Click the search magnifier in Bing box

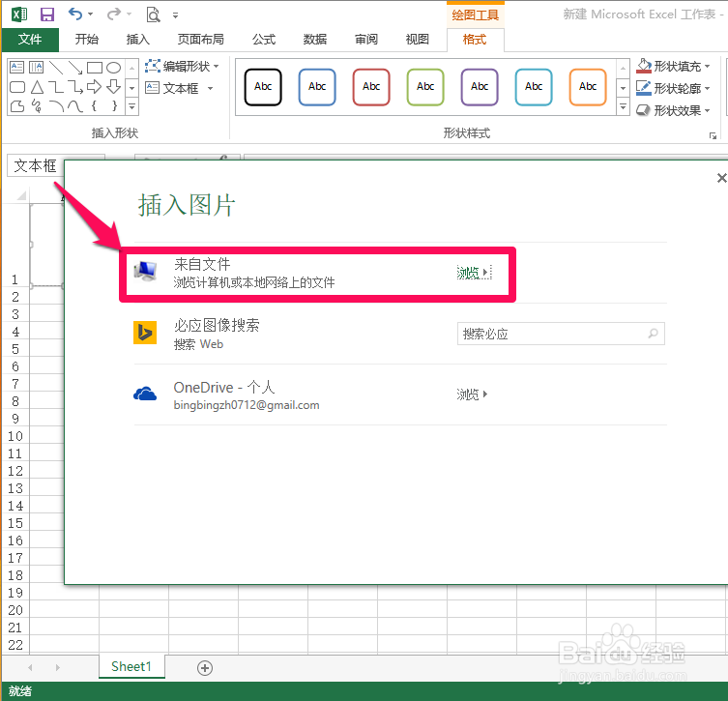[x=653, y=334]
